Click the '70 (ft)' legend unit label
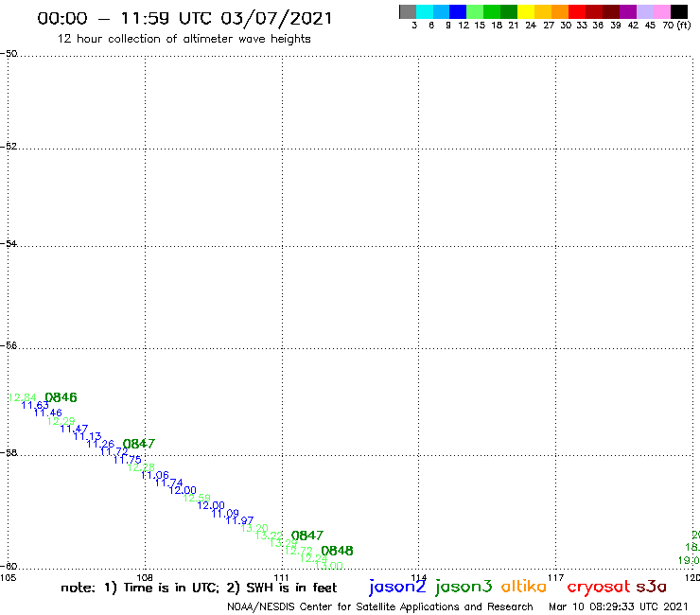 click(x=676, y=26)
